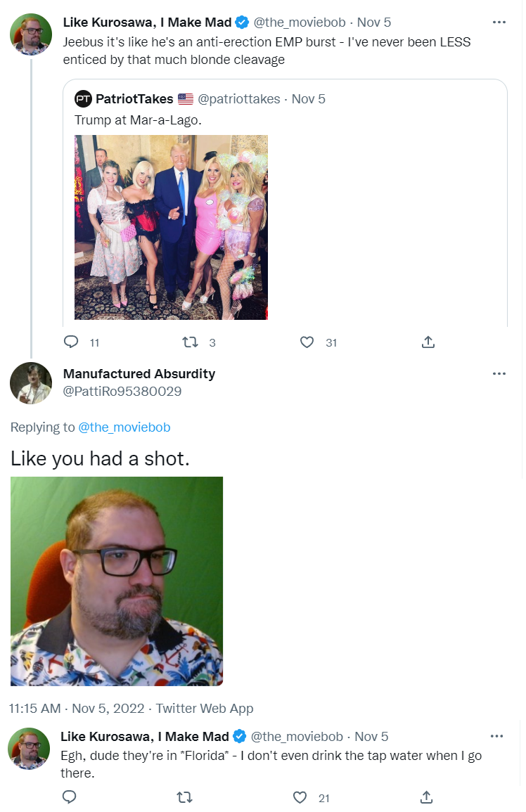
Task: Open the Manufactured Absurdity profile name
Action: (139, 374)
